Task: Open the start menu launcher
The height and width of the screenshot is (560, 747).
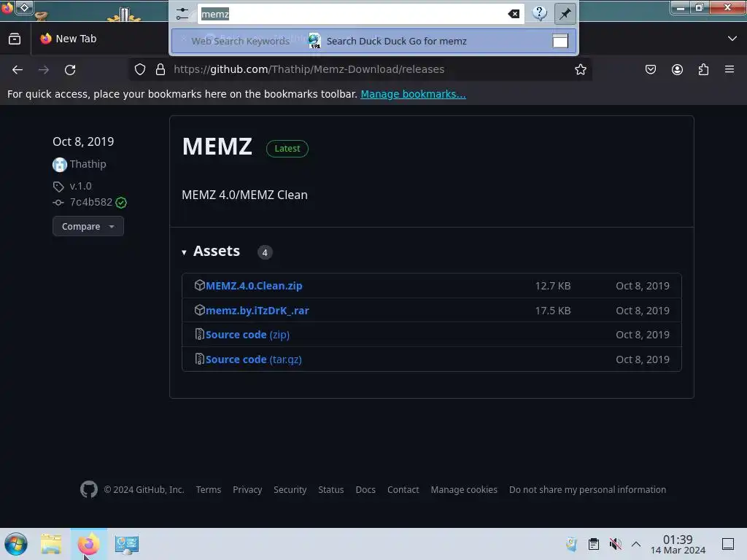Action: [16, 544]
